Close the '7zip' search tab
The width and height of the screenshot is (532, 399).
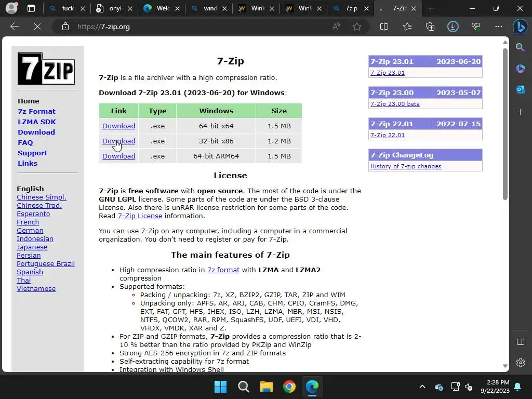click(x=366, y=9)
